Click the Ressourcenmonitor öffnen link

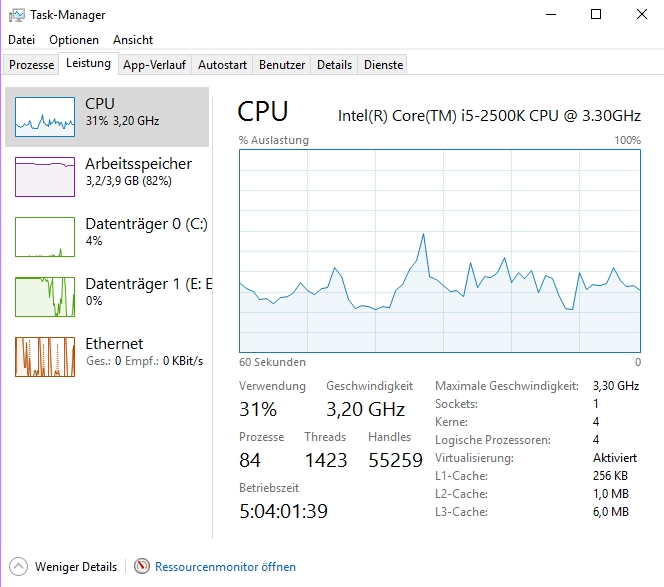point(225,567)
